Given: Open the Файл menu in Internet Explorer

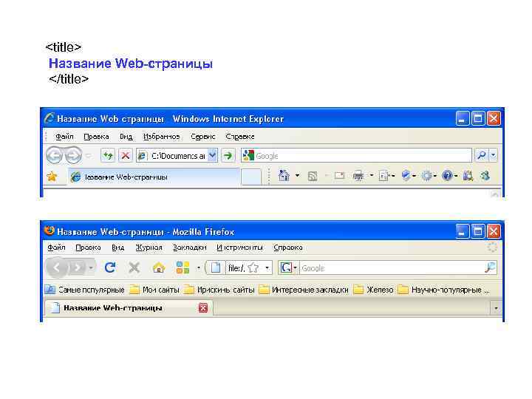Looking at the screenshot, I should point(64,137).
